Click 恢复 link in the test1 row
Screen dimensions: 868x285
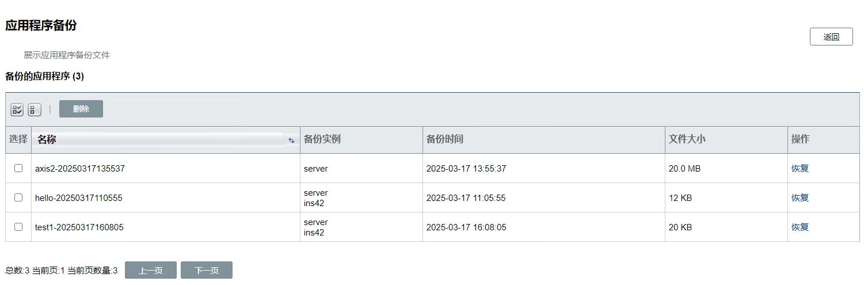(800, 227)
